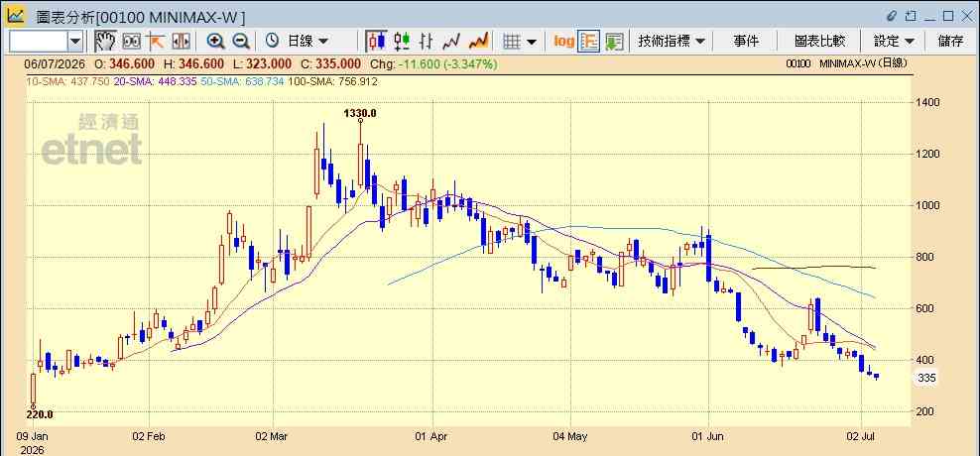Click the 圖表比較 button
The image size is (980, 456).
point(820,42)
